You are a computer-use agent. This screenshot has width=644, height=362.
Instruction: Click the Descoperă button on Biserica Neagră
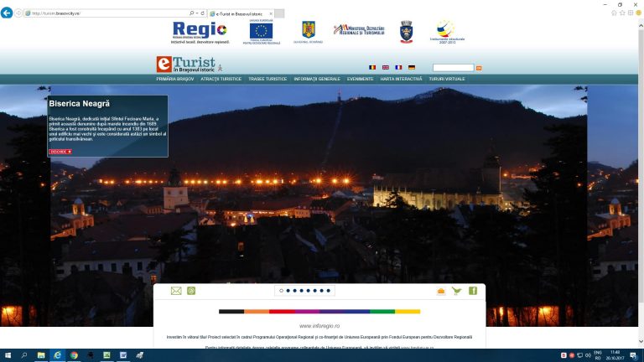[x=60, y=152]
